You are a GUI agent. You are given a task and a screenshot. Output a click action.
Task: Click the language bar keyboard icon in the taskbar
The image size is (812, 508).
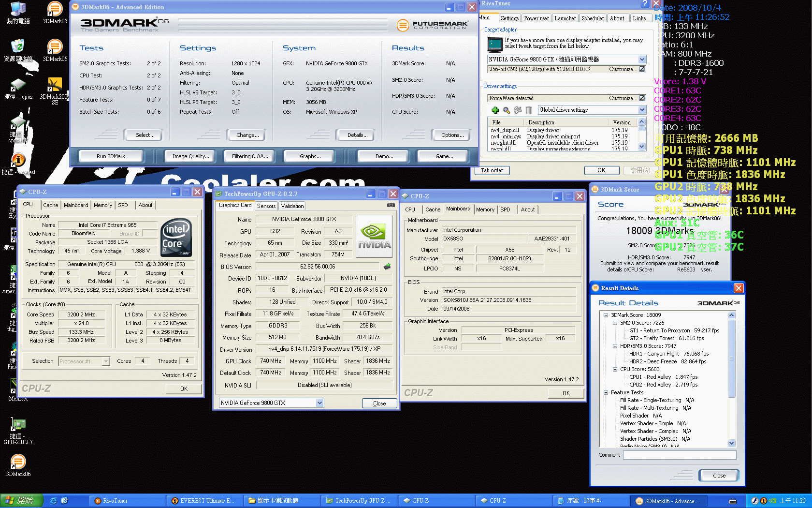click(x=733, y=501)
